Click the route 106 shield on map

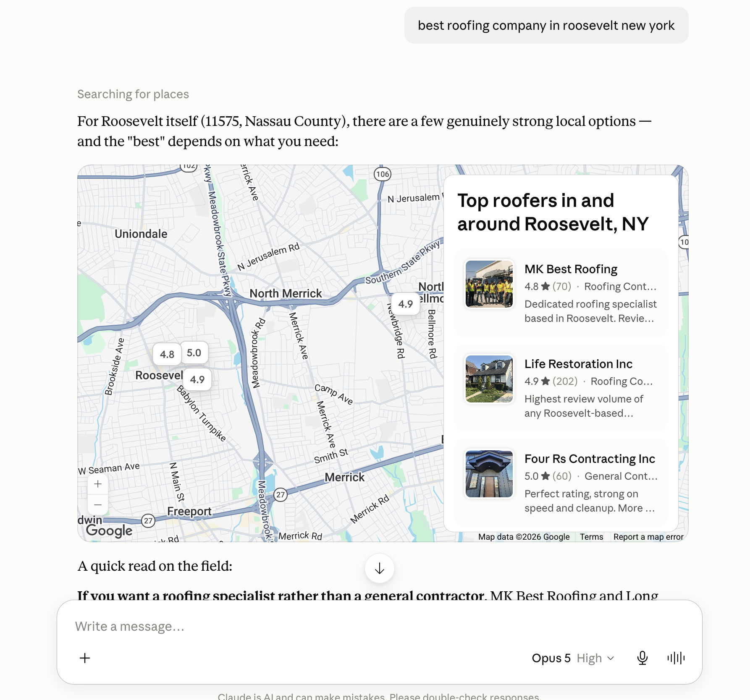(383, 174)
